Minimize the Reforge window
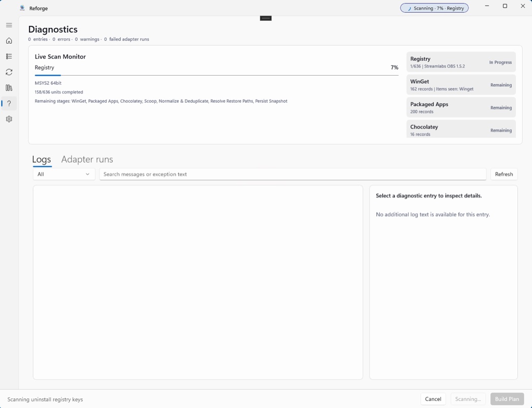The width and height of the screenshot is (532, 408). [487, 6]
